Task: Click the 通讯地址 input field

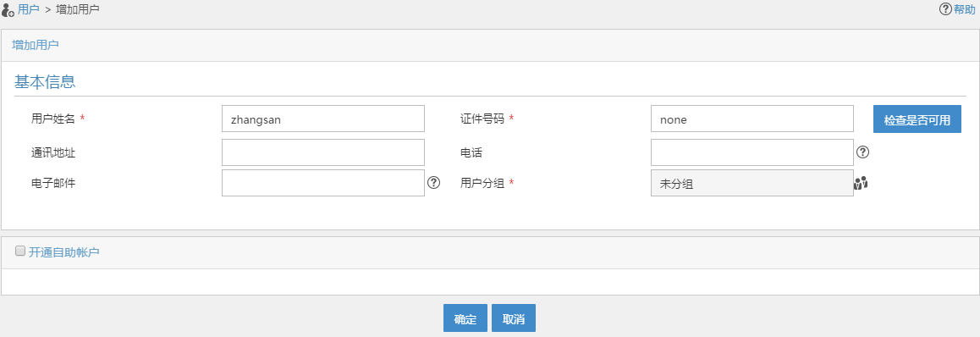Action: click(x=323, y=152)
